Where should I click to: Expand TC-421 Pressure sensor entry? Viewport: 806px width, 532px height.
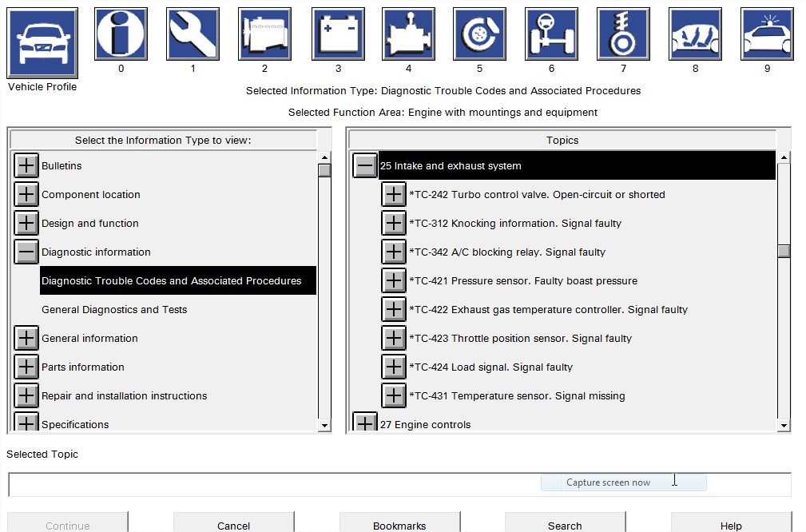[394, 280]
